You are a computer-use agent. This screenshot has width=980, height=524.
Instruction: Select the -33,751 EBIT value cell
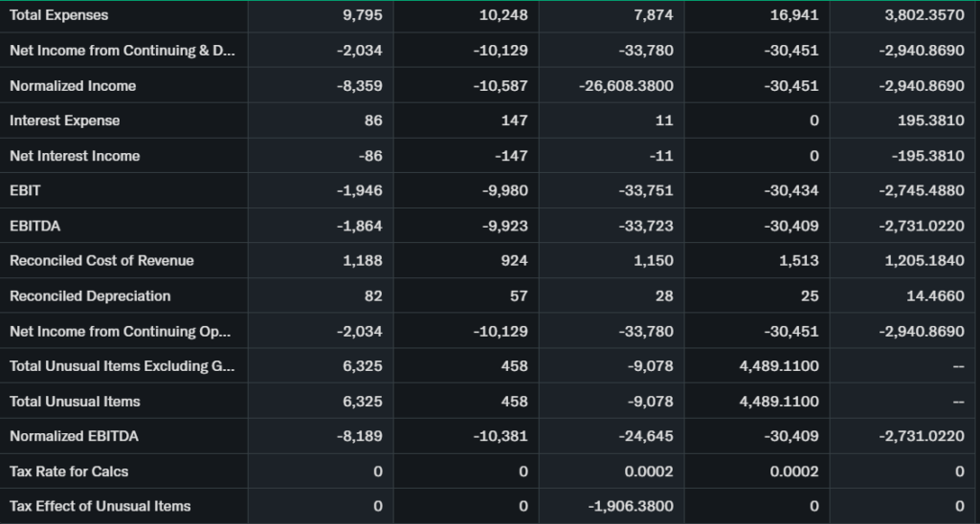[x=646, y=190]
